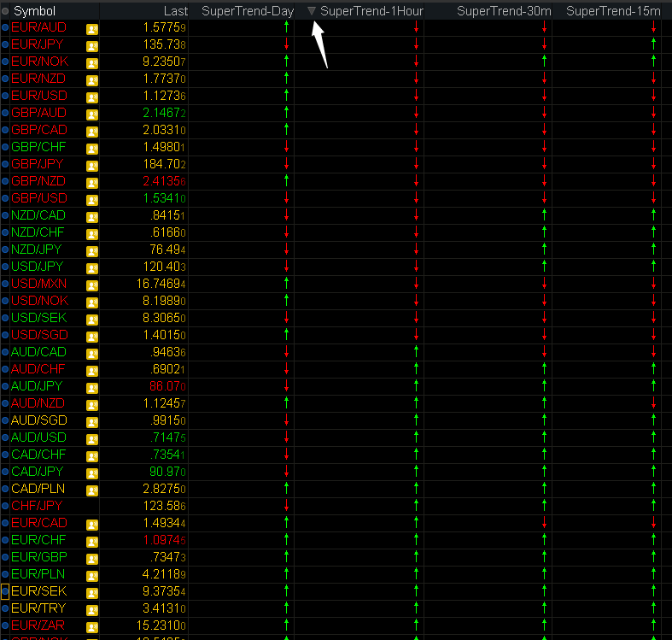Click the yellow icon beside GBP/USD
The image size is (672, 640).
point(92,200)
